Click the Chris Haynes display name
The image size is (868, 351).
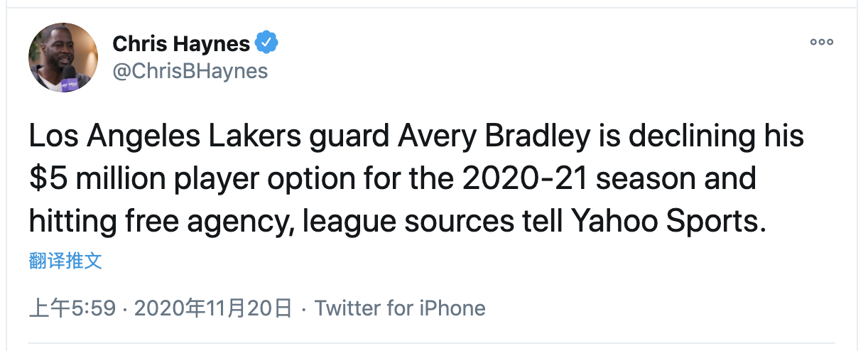(181, 44)
